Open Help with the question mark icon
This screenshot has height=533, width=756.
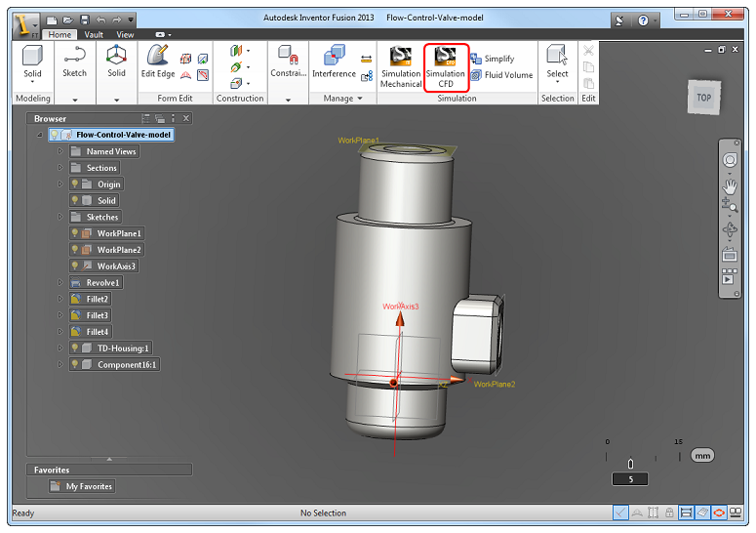[x=643, y=20]
